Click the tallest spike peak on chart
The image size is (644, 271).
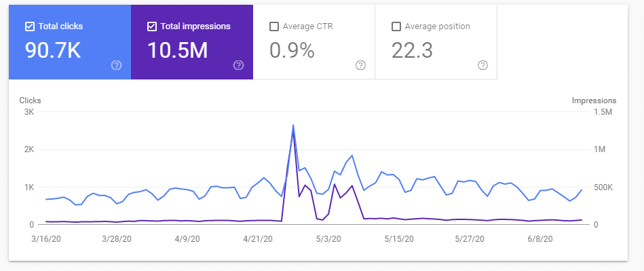[x=293, y=125]
